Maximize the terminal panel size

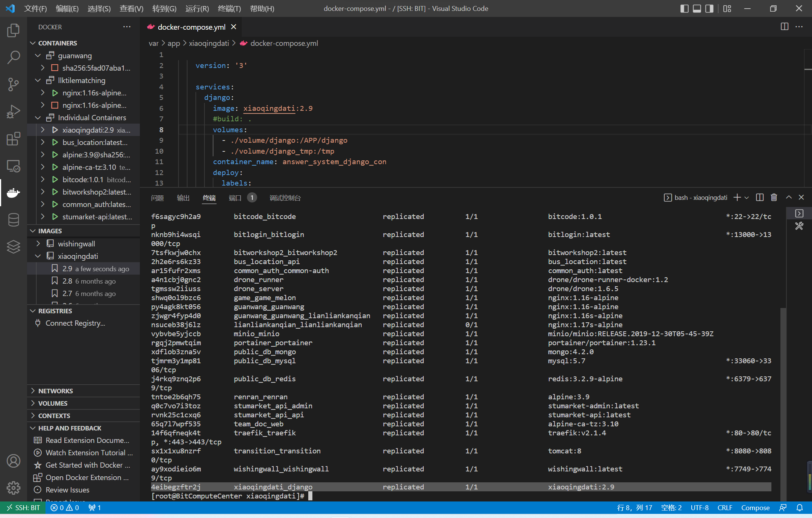[789, 198]
